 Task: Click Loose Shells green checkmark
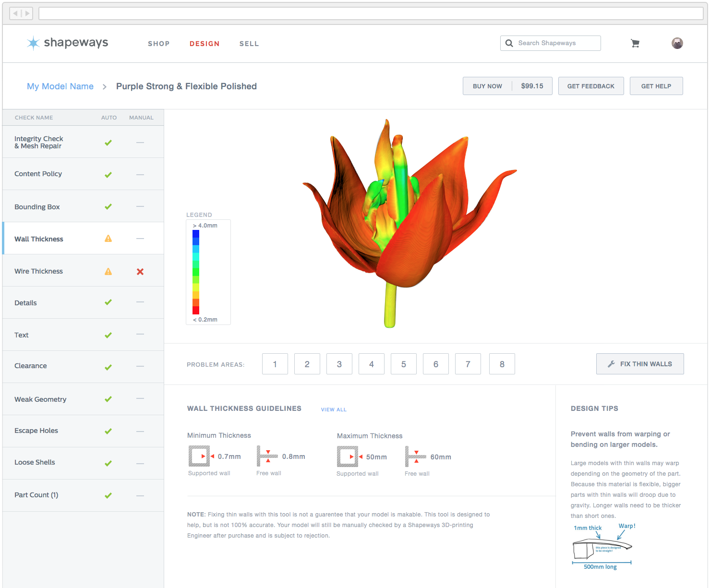(108, 463)
